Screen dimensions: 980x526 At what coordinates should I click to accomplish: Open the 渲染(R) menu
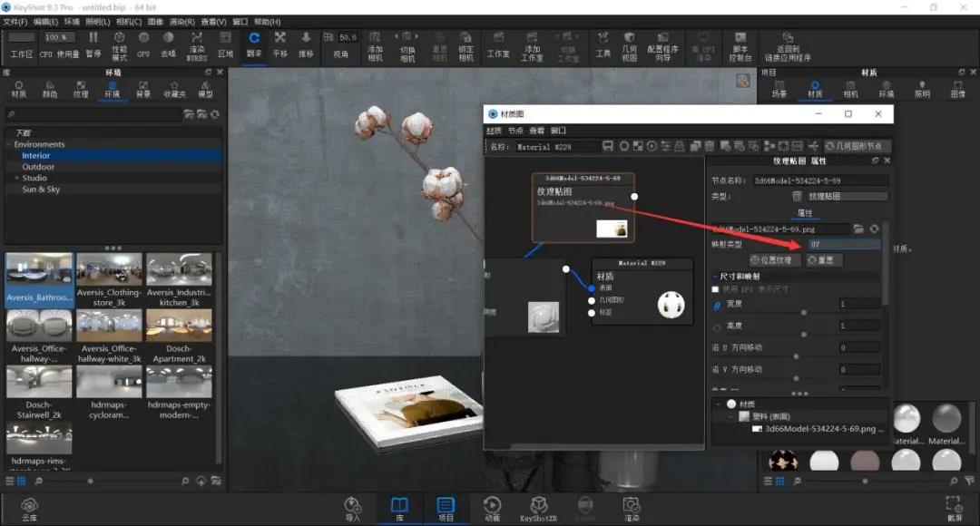(x=181, y=22)
